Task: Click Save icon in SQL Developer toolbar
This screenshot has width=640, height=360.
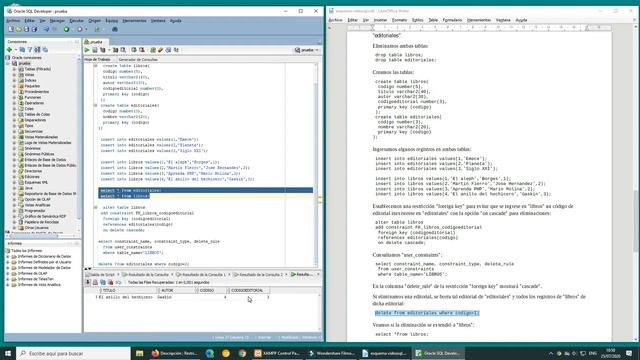Action: point(27,29)
